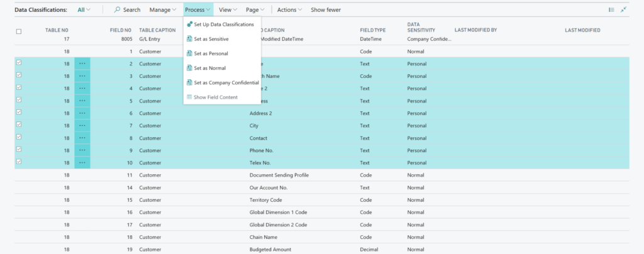This screenshot has height=254, width=644.
Task: Toggle the list view layout icon
Action: tap(611, 10)
